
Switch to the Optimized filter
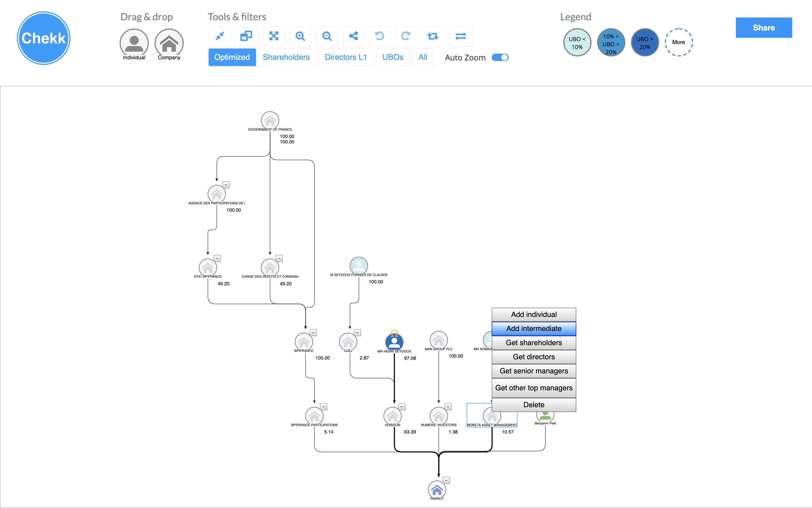point(232,57)
